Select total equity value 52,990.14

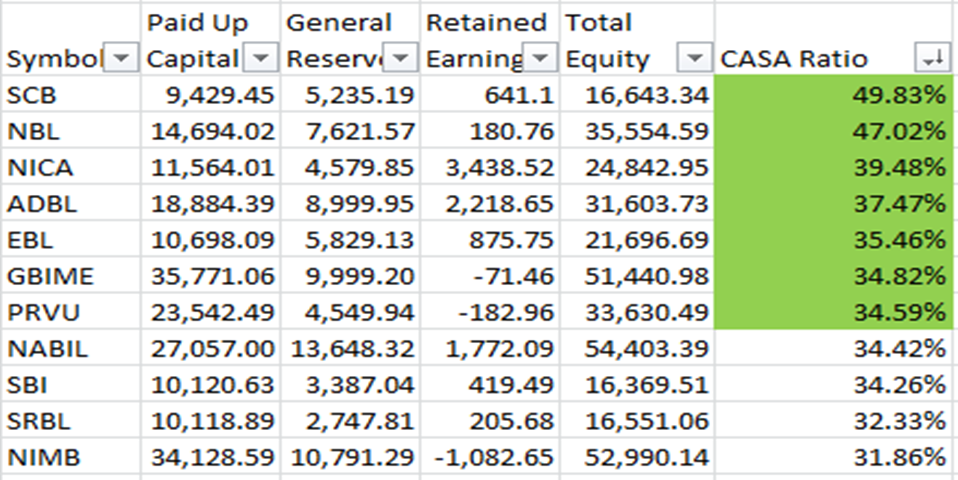click(x=637, y=457)
